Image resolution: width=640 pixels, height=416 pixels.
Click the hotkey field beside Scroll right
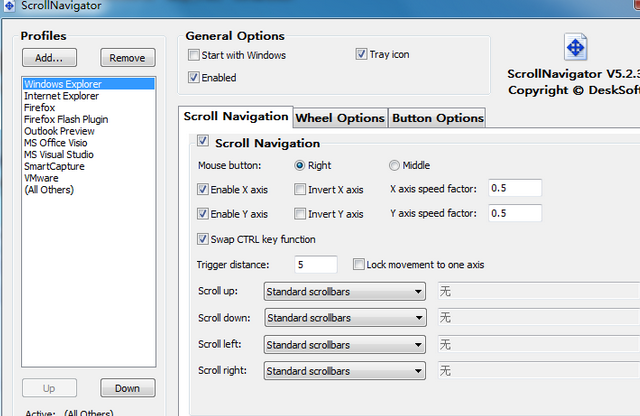pos(539,371)
